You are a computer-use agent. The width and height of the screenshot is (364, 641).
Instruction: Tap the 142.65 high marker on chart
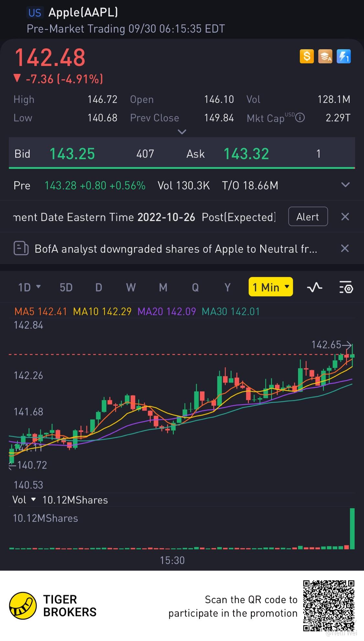[x=331, y=345]
